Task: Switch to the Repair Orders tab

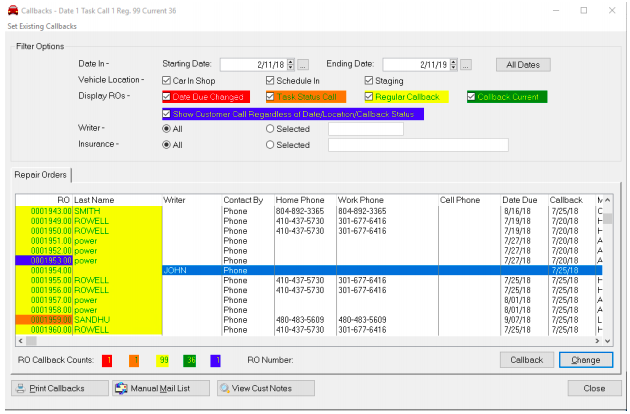Action: pos(40,176)
